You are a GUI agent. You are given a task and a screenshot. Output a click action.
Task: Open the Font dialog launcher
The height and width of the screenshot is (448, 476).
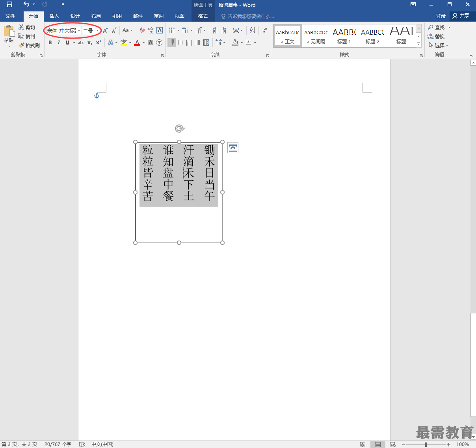click(162, 56)
